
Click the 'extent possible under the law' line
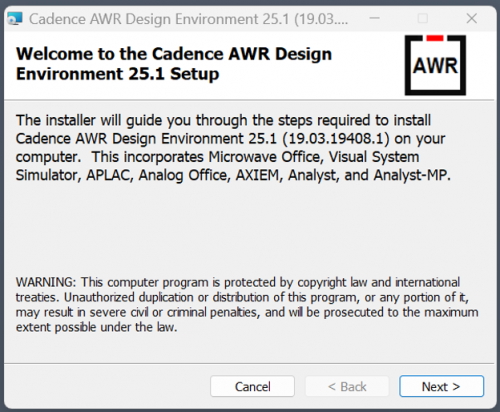[95, 327]
